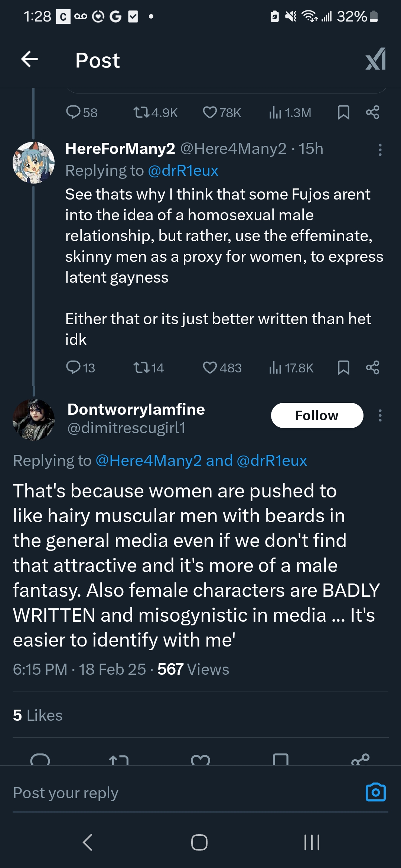The height and width of the screenshot is (868, 401).
Task: Tap the Post your reply field
Action: point(149,793)
